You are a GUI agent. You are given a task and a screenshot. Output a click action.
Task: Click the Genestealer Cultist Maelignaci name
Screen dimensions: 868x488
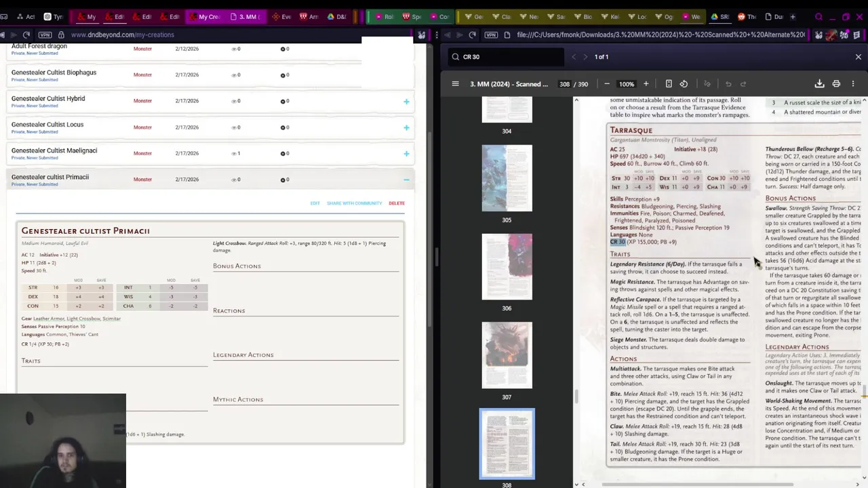point(54,150)
